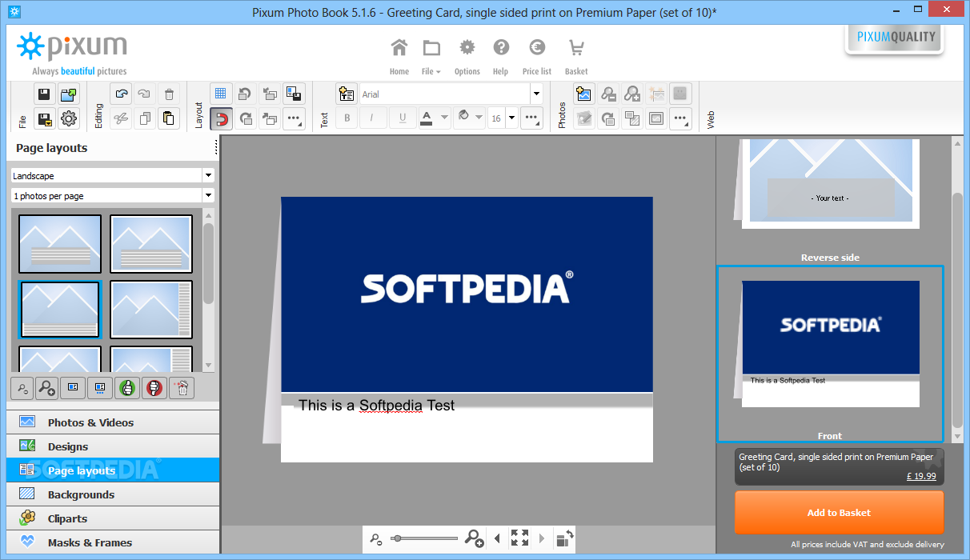Toggle the red magnet snap icon
Image resolution: width=970 pixels, height=560 pixels.
pos(222,119)
